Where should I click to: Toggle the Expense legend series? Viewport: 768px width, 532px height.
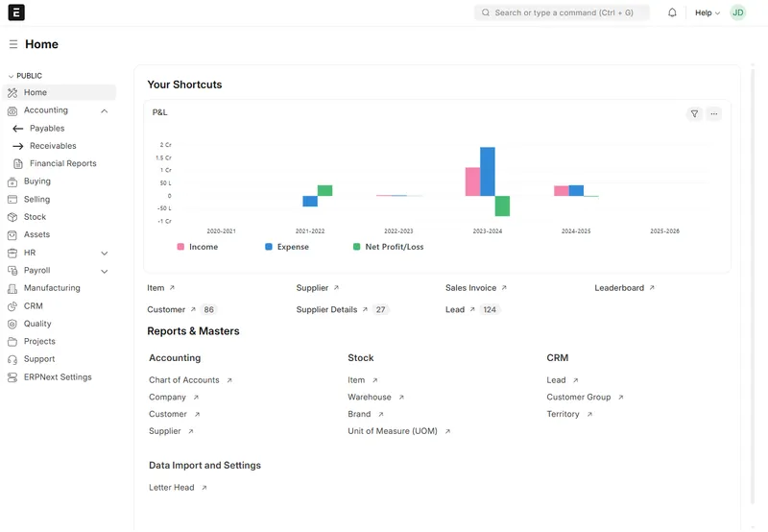[287, 247]
